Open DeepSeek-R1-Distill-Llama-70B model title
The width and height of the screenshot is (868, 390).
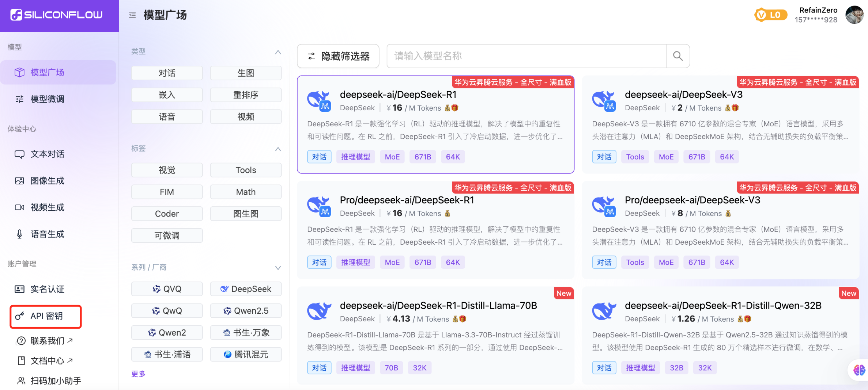point(438,306)
